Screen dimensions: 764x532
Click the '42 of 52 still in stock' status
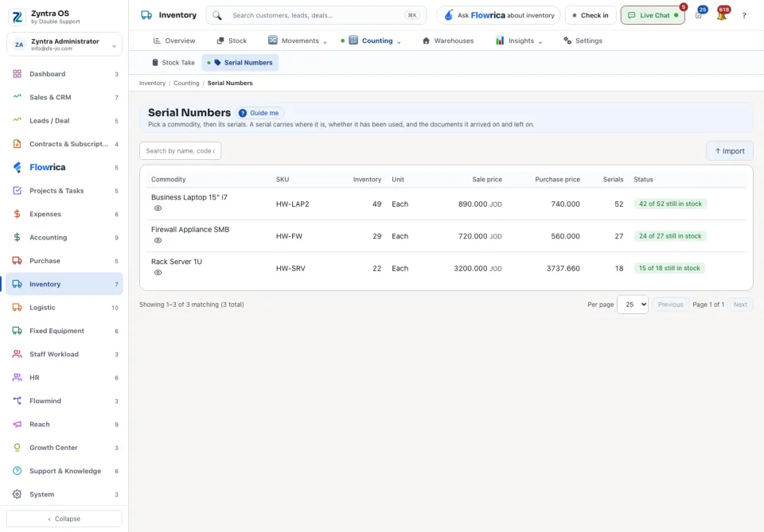pos(670,204)
